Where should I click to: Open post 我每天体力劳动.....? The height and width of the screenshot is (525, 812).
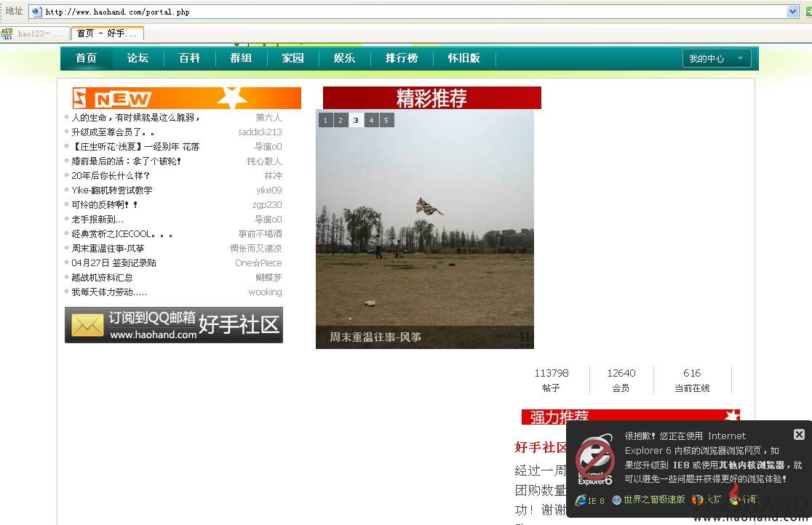click(x=109, y=292)
